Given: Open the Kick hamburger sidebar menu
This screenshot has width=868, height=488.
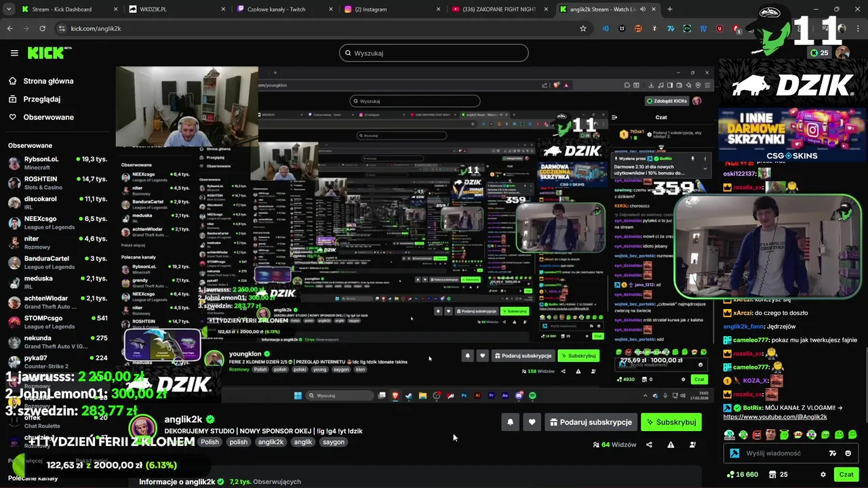Looking at the screenshot, I should coord(14,53).
